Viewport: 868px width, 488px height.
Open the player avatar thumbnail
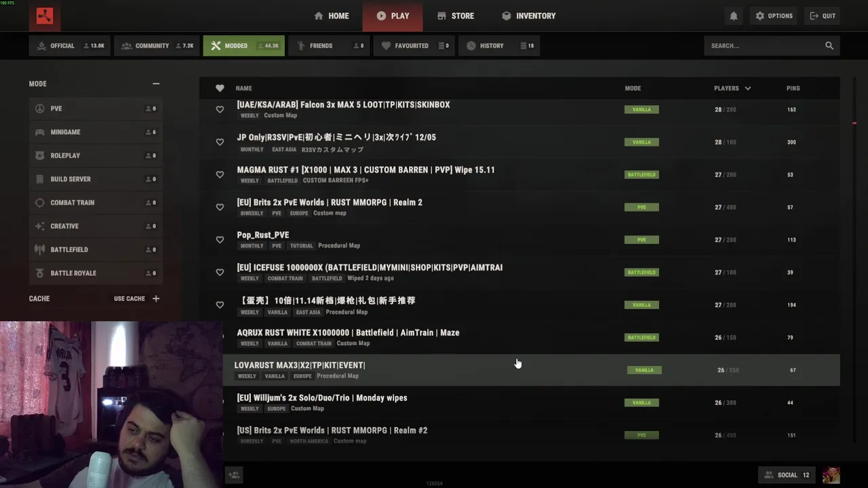831,475
